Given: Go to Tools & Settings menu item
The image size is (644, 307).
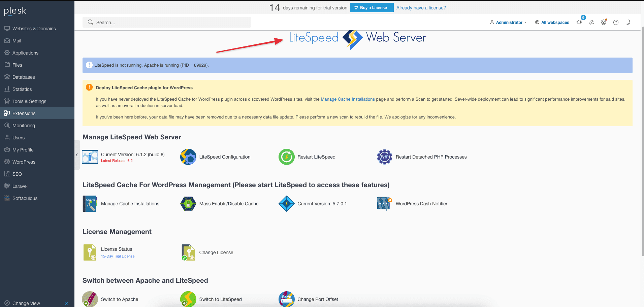Looking at the screenshot, I should pos(29,101).
